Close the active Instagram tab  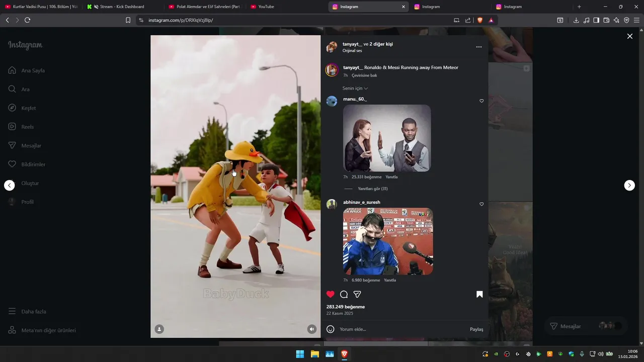403,7
